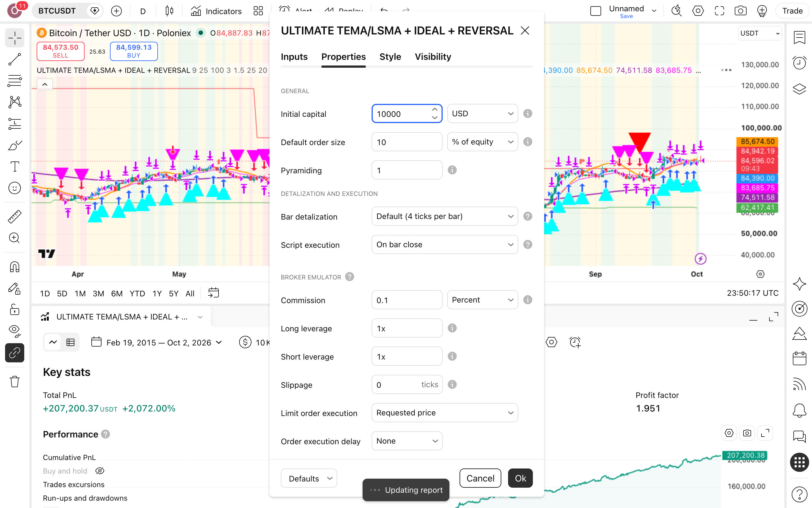
Task: Click the Slippage ticks input field
Action: tap(407, 384)
